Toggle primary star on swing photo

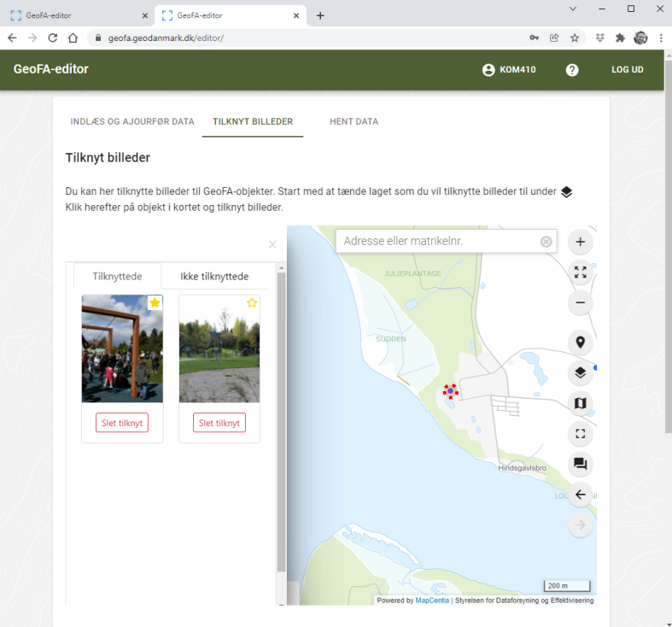(x=155, y=302)
